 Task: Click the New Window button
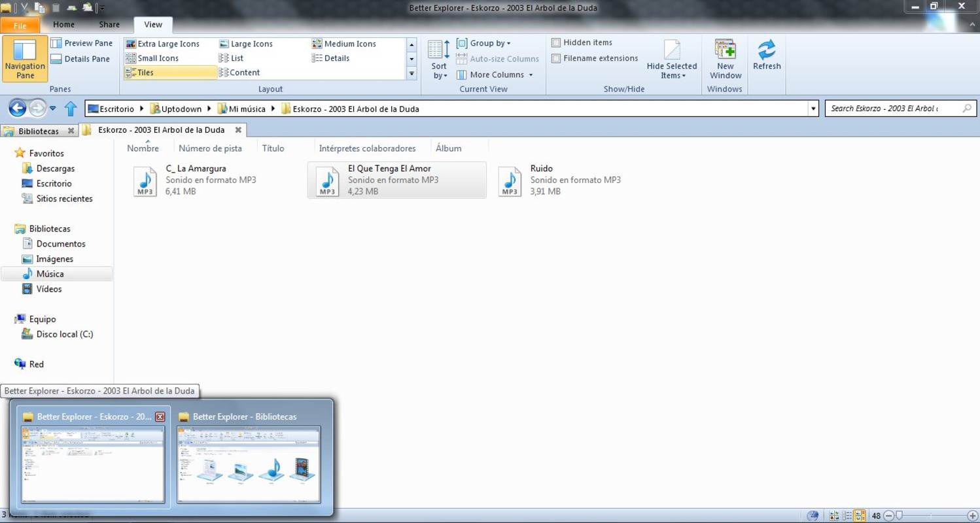coord(726,59)
